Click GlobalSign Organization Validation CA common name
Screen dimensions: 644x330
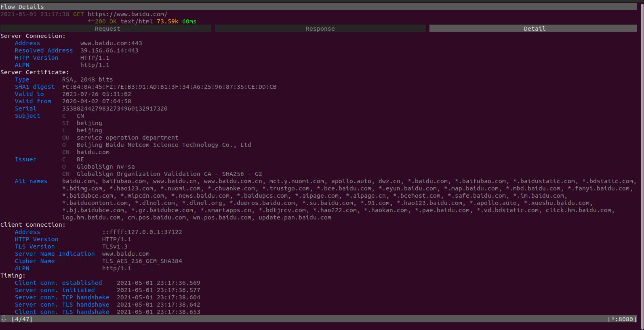point(169,174)
